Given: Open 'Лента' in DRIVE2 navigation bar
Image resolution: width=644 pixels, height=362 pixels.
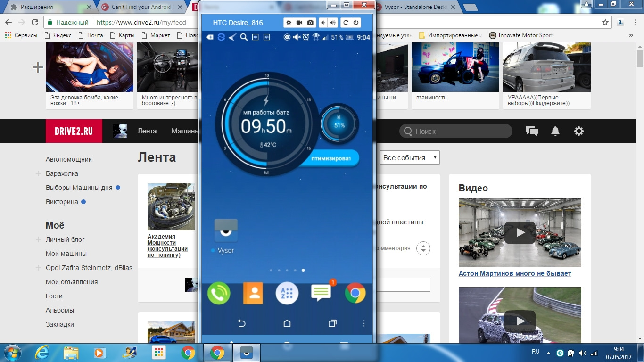Looking at the screenshot, I should (x=147, y=131).
